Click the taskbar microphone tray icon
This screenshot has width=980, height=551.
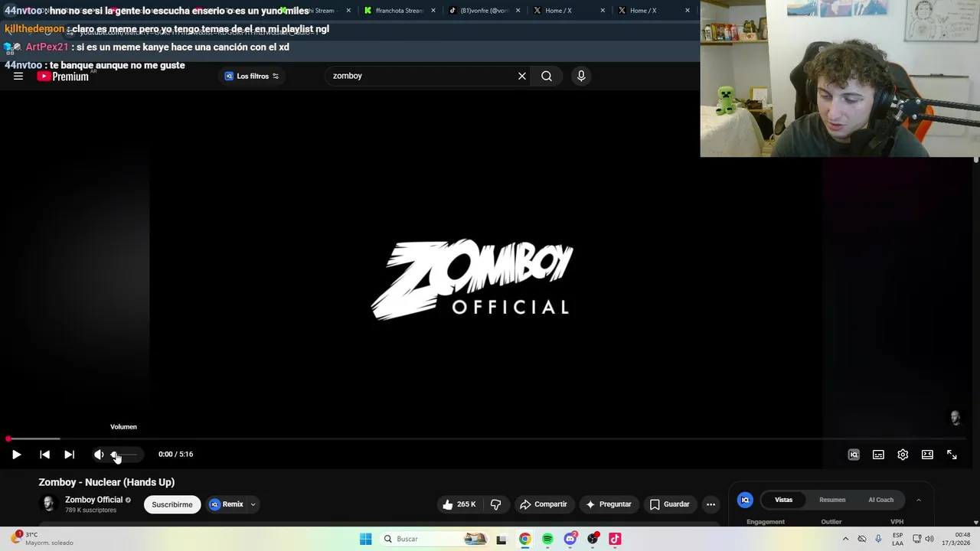click(878, 539)
